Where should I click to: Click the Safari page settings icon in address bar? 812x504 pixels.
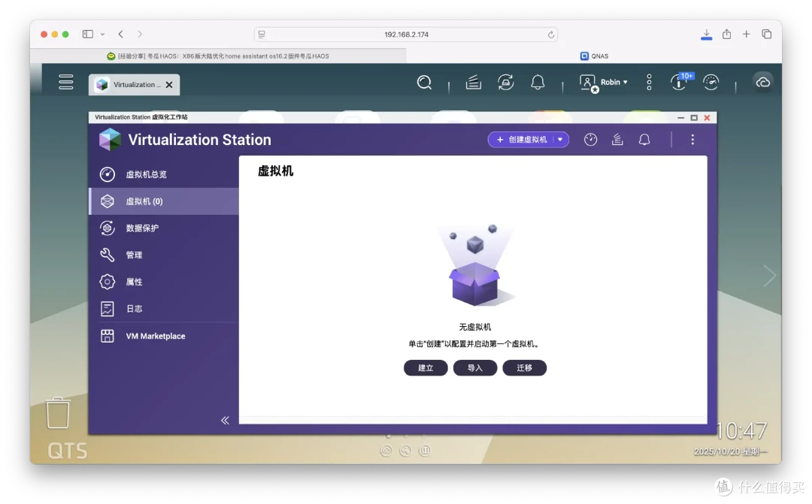[262, 35]
